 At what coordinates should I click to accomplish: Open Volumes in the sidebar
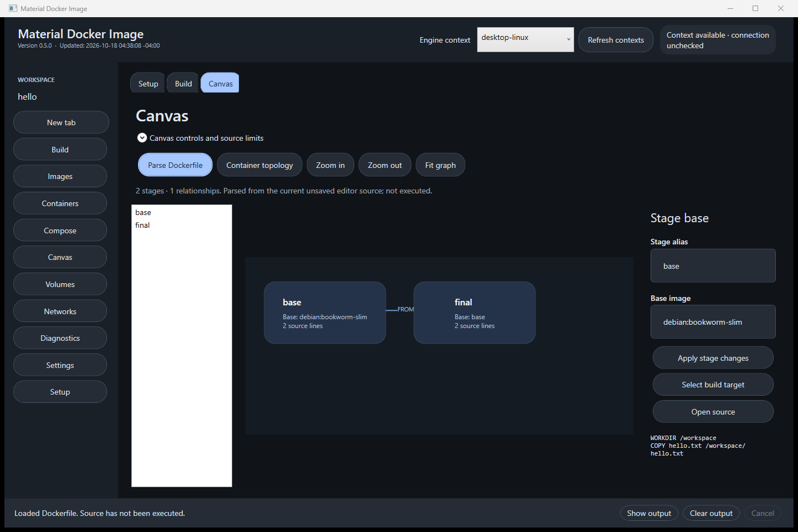click(60, 284)
